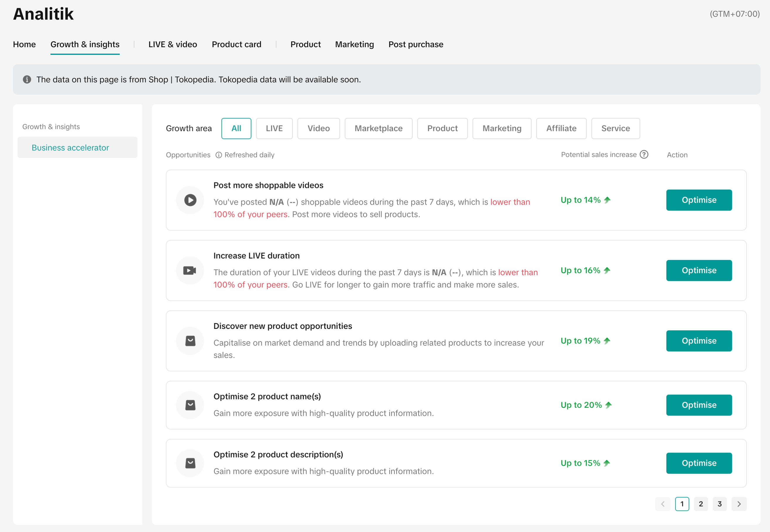The width and height of the screenshot is (770, 532).
Task: Open page 2 of opportunities
Action: coord(701,504)
